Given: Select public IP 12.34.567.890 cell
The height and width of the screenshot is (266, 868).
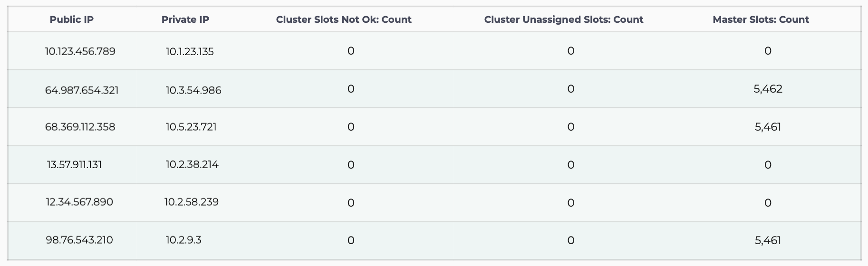Looking at the screenshot, I should [x=79, y=202].
